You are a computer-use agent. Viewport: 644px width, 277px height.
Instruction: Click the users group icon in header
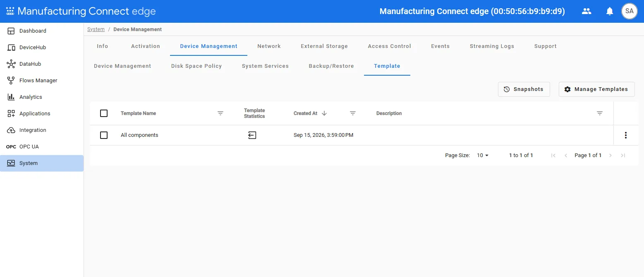click(587, 11)
